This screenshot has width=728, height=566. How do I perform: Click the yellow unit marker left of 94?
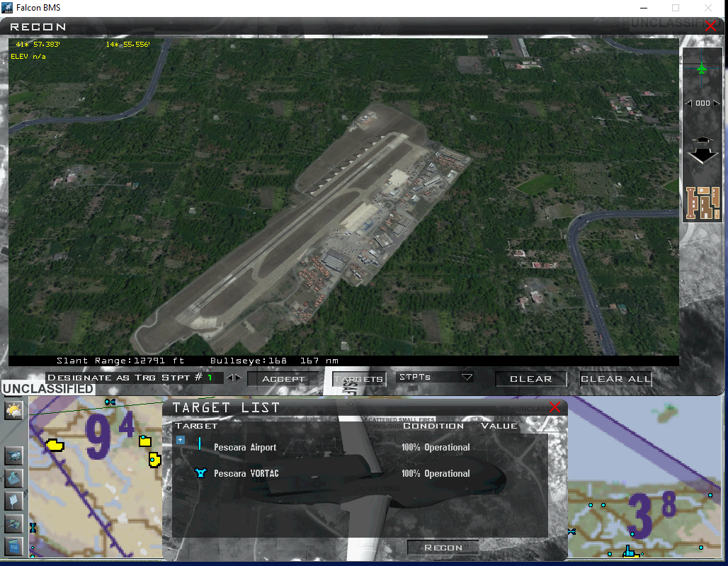click(x=55, y=446)
